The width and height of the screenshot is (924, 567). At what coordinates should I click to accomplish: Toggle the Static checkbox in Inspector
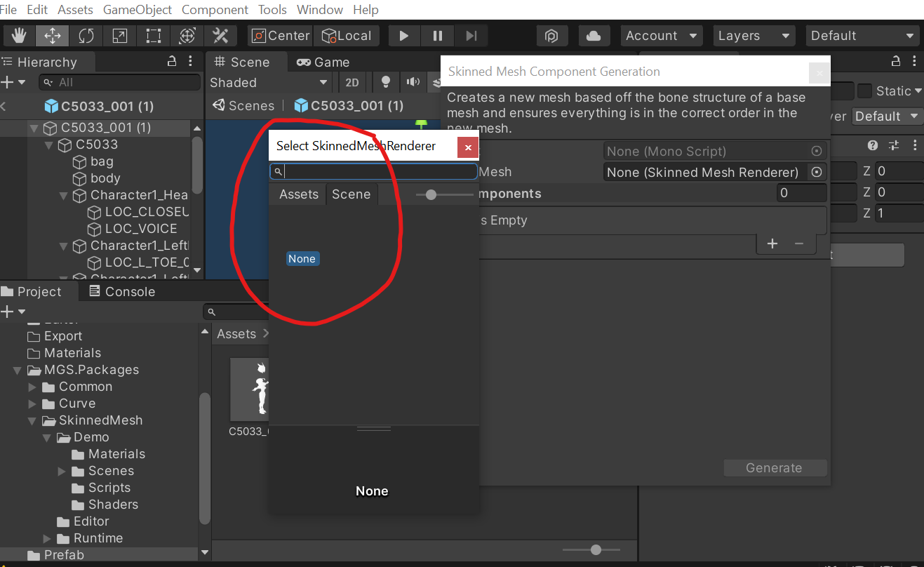(x=865, y=91)
